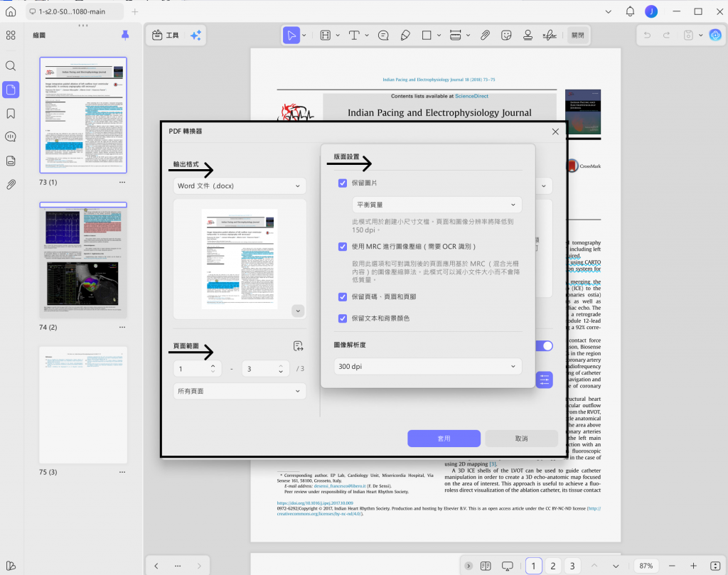Zoom out with minus button
This screenshot has height=575, width=728.
(x=672, y=566)
